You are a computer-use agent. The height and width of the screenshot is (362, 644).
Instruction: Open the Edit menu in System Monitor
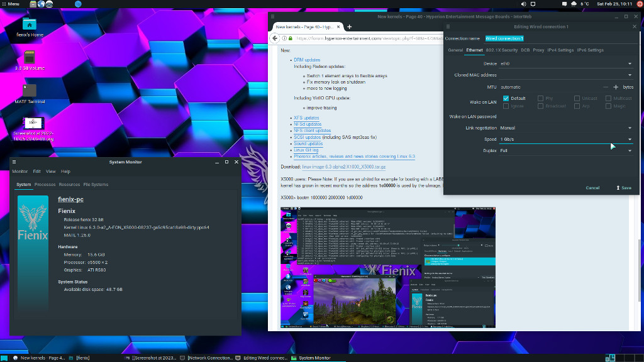[x=37, y=172]
